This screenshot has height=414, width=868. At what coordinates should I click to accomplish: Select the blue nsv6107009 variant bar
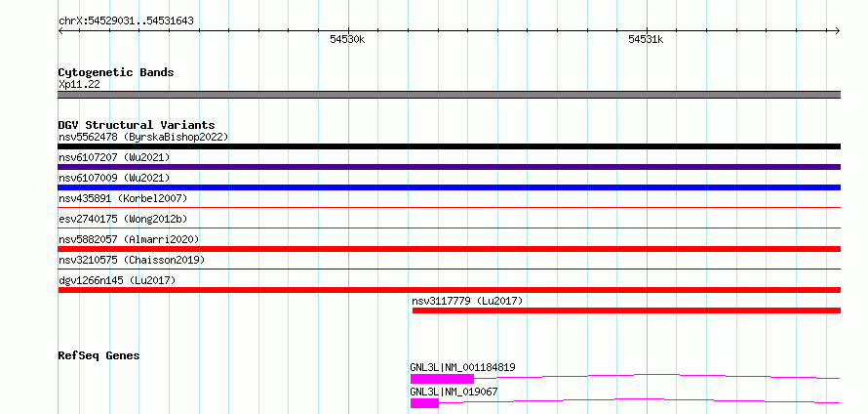(449, 187)
